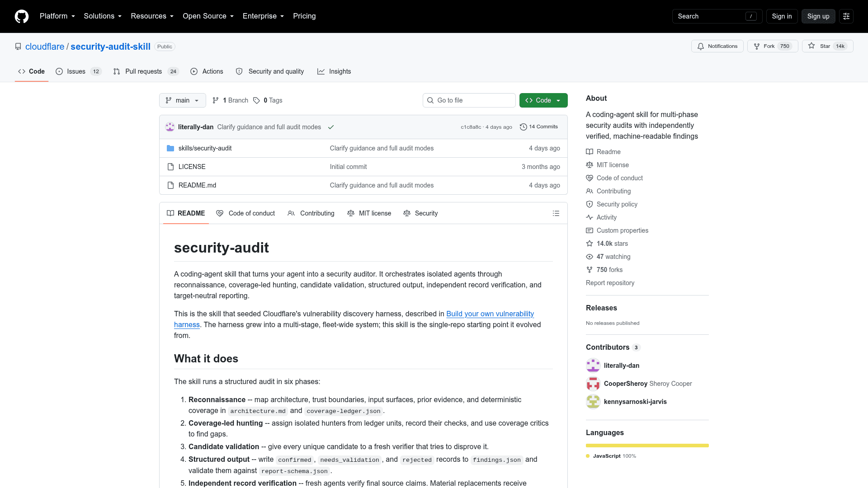Open the 14 Commits history
This screenshot has width=868, height=488.
[x=539, y=127]
